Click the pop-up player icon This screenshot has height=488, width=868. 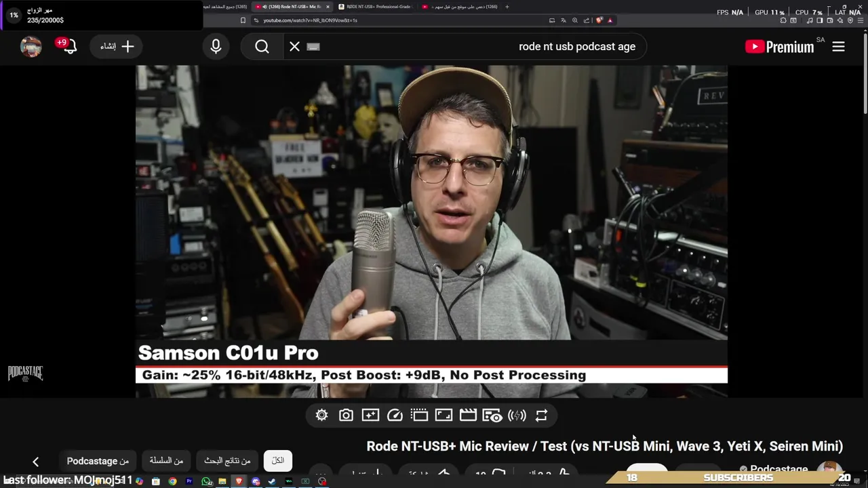click(x=419, y=415)
